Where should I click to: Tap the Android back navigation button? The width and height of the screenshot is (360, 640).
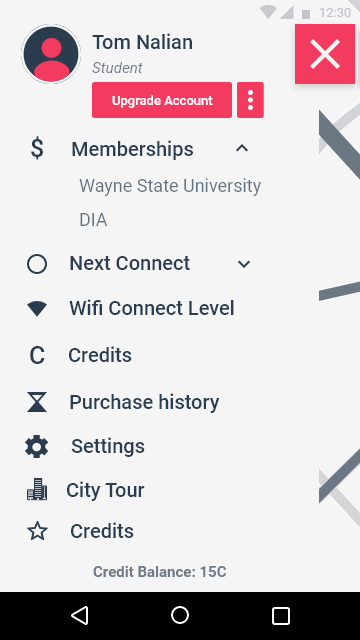click(x=80, y=616)
